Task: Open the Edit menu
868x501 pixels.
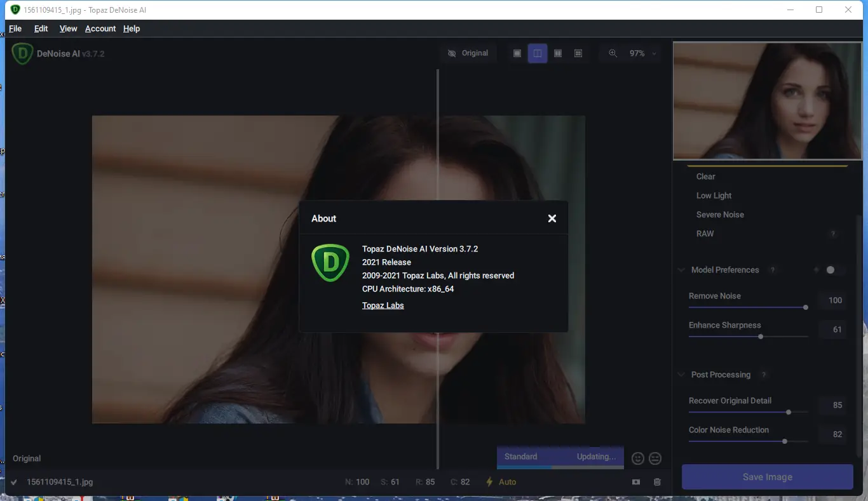Action: click(41, 29)
